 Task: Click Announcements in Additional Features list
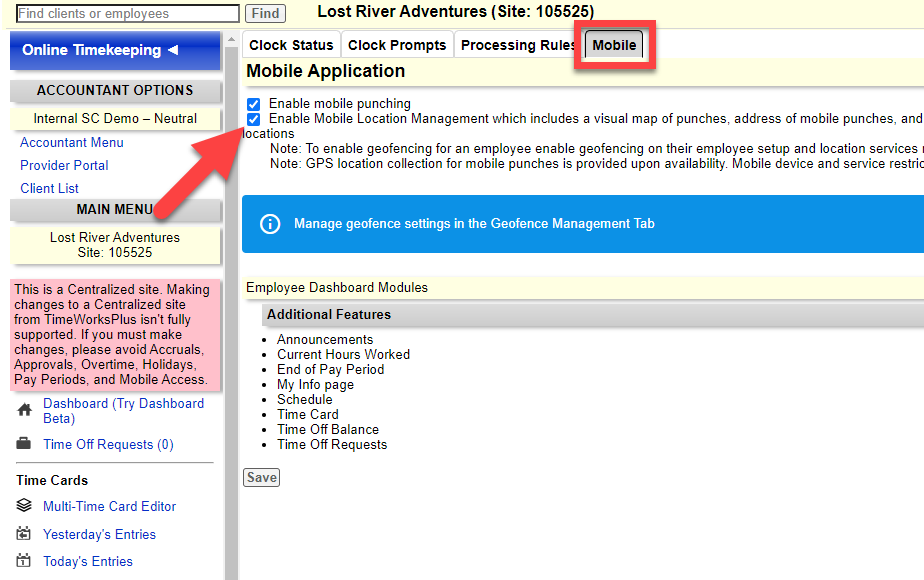point(325,340)
